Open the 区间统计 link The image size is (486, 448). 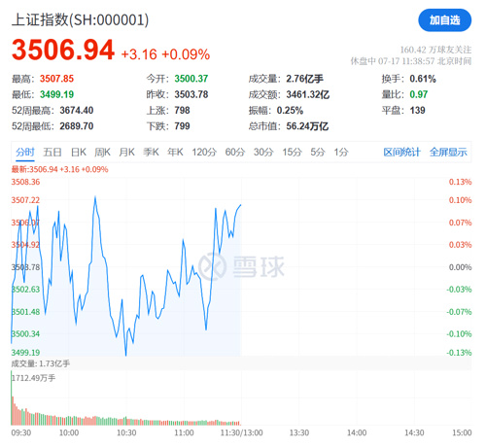click(401, 152)
